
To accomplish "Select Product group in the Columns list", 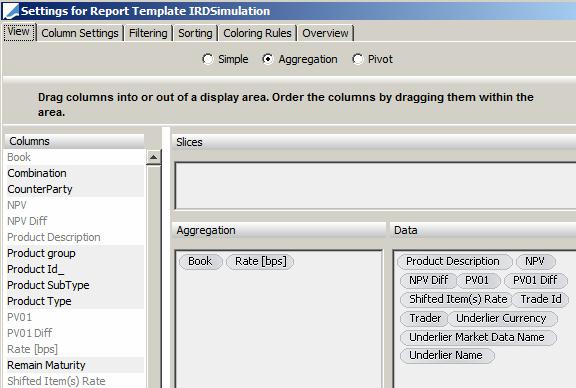I will pyautogui.click(x=75, y=253).
